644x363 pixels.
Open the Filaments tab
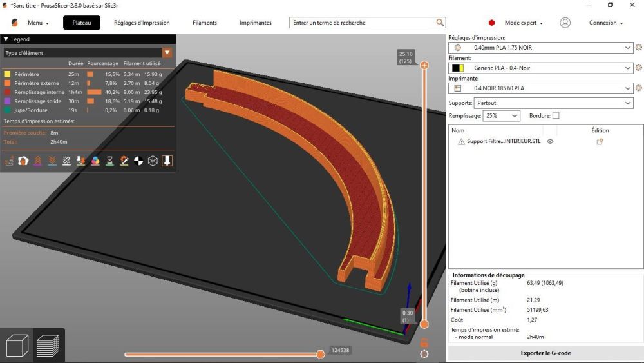click(x=205, y=23)
